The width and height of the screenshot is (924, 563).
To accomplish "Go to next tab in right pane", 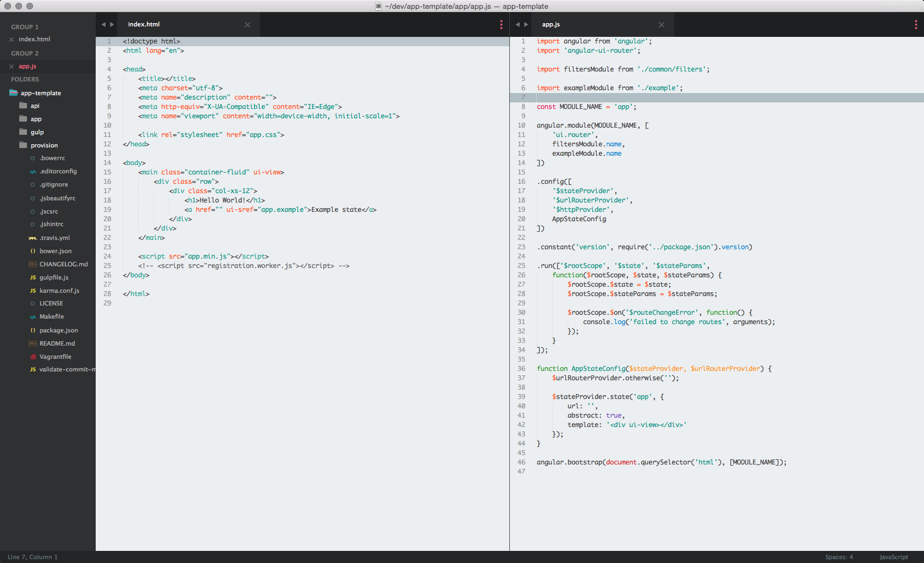I will click(x=526, y=24).
